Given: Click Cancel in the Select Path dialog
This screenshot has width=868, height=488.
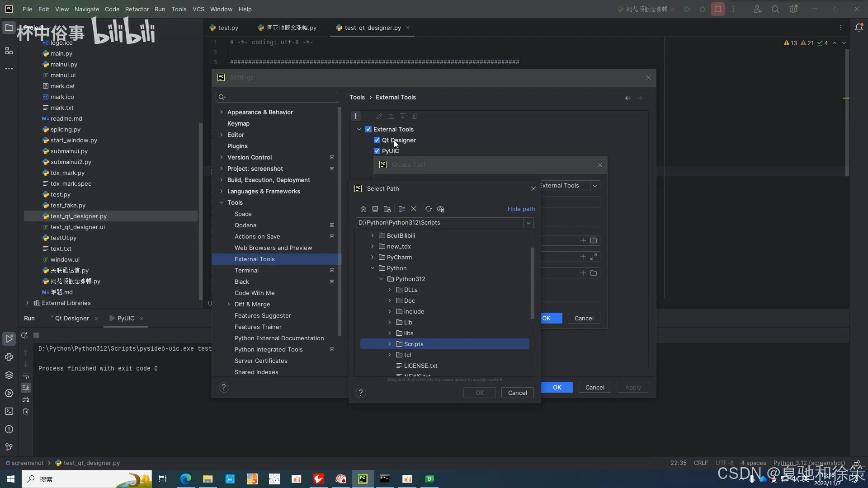Looking at the screenshot, I should pyautogui.click(x=517, y=393).
